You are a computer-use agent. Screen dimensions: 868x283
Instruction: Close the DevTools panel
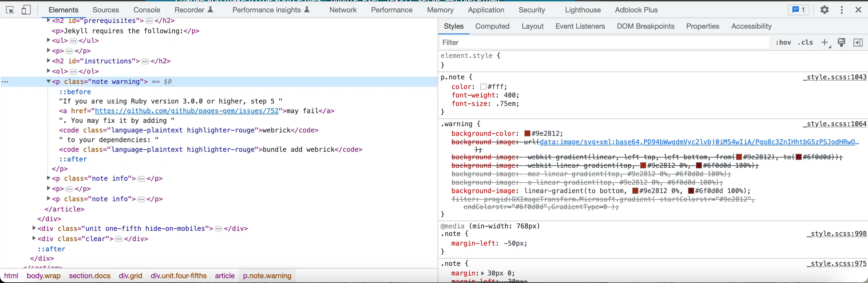[x=858, y=10]
